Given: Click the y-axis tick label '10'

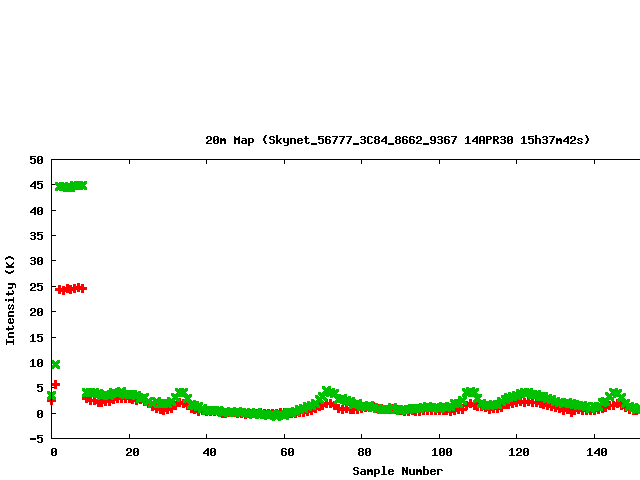Looking at the screenshot, I should [36, 363].
